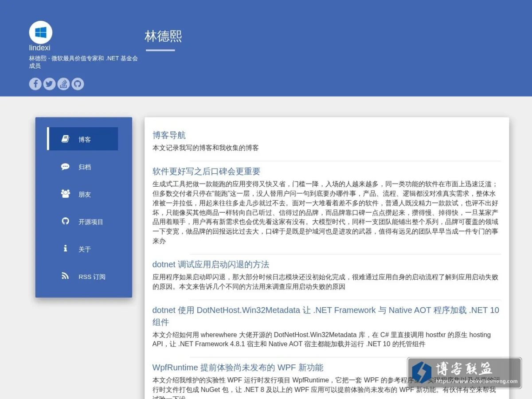The width and height of the screenshot is (532, 399).
Task: Click the book icon beside 博客
Action: (65, 139)
